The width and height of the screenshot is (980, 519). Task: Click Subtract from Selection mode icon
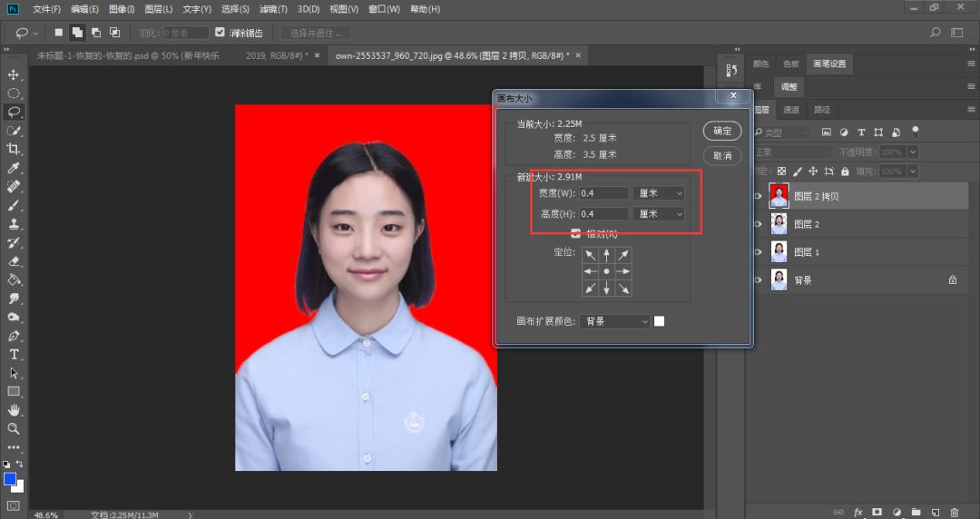(96, 33)
